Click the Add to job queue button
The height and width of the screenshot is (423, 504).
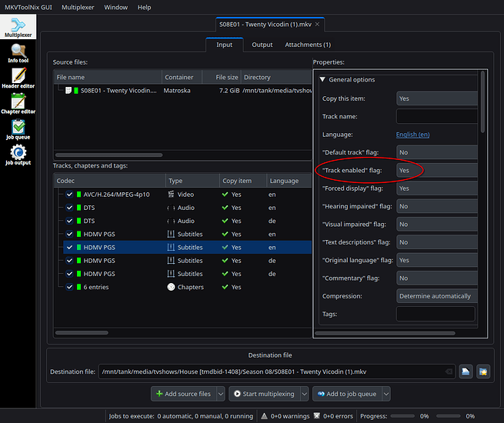(348, 394)
